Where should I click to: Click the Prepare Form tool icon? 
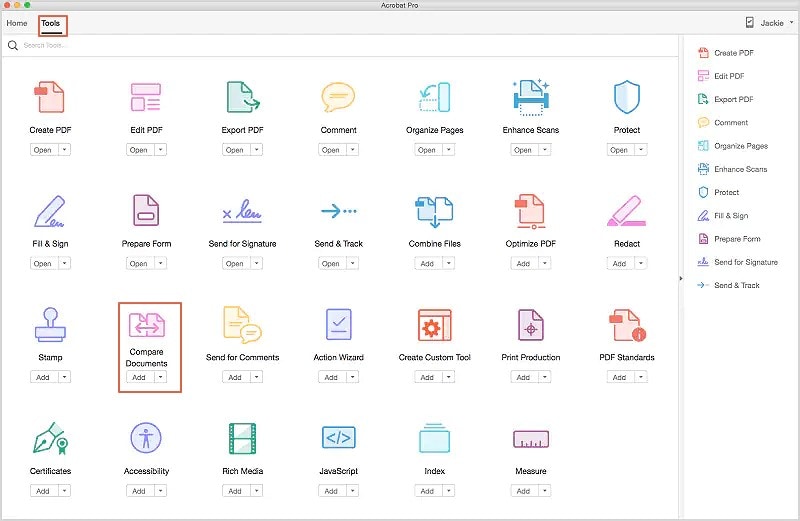(x=146, y=210)
